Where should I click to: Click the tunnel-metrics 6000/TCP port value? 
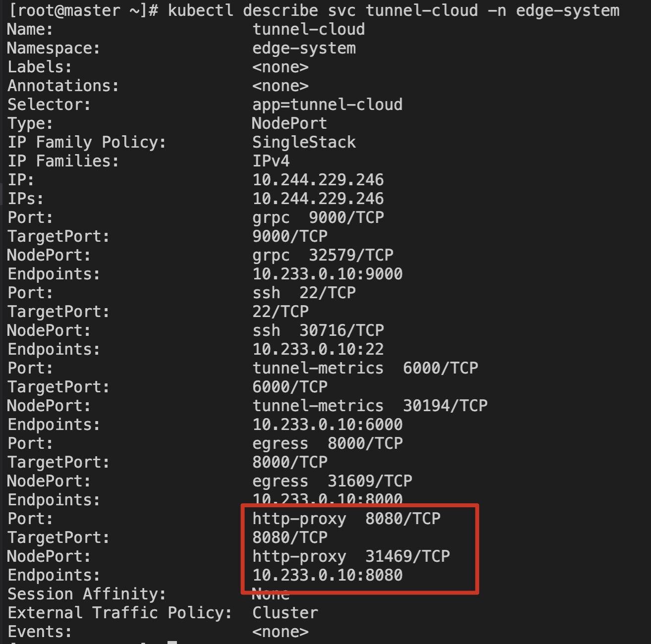point(365,368)
